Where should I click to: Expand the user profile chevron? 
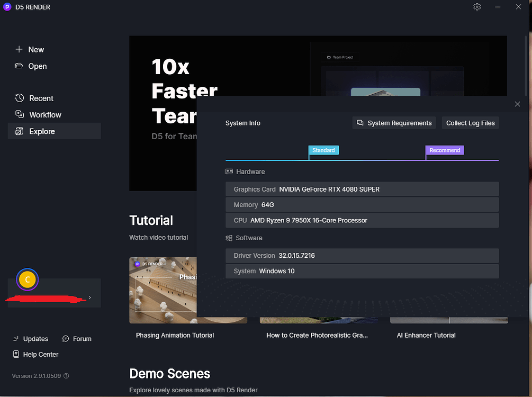coord(91,299)
